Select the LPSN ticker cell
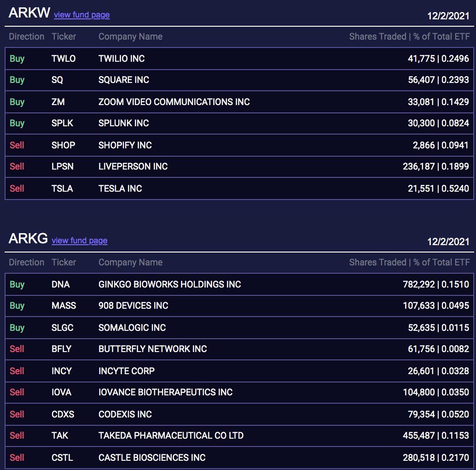This screenshot has width=476, height=470. pyautogui.click(x=63, y=166)
